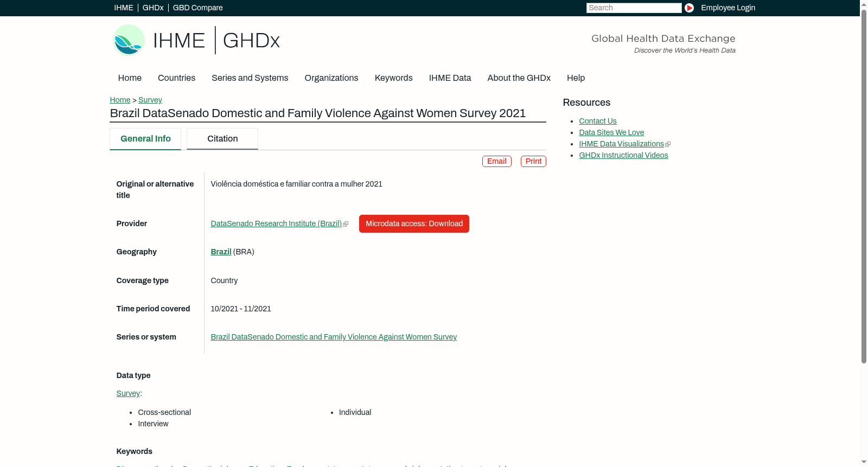868x467 pixels.
Task: Open GHDx Instructional Videos link
Action: click(623, 155)
